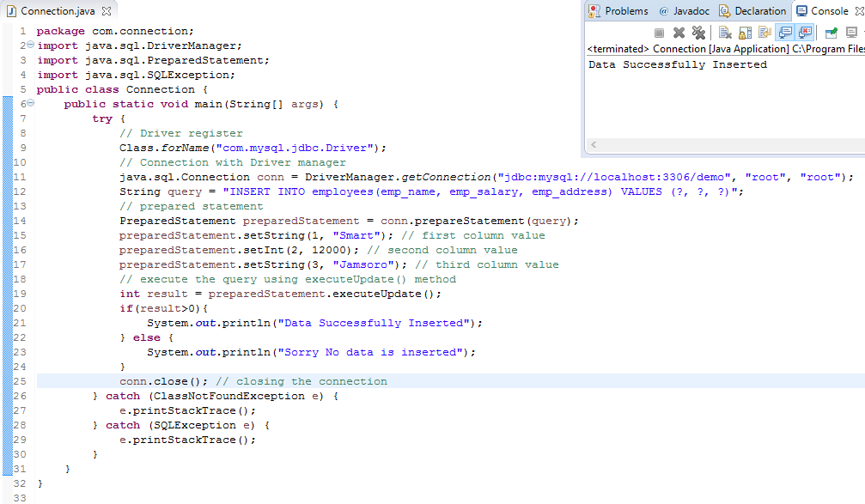Collapse the import statements fold on line 2

(29, 45)
